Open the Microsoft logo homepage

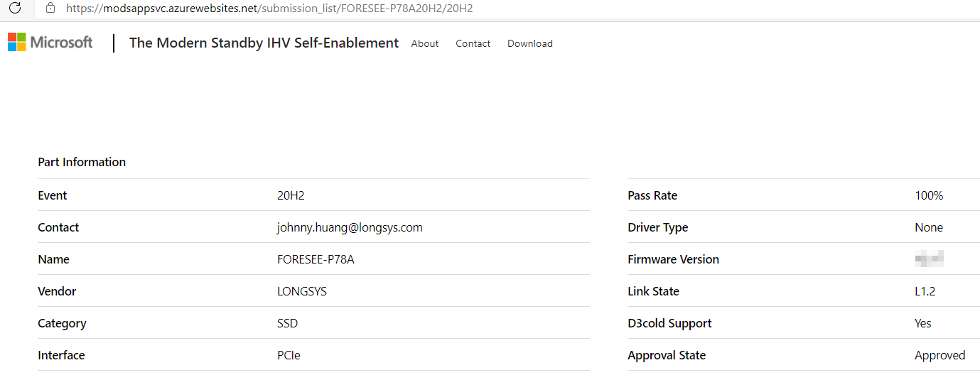50,43
